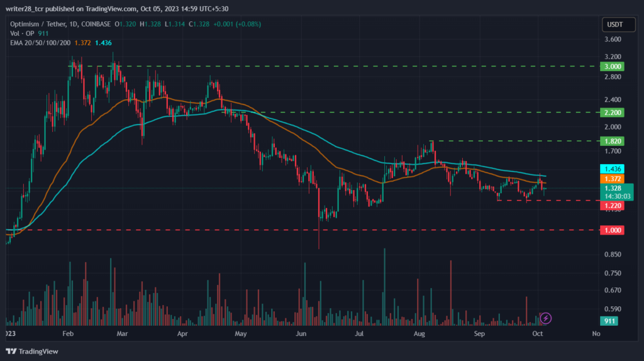Viewport: 644px width, 361px height.
Task: Click the 3.600 price scale value
Action: click(x=613, y=40)
